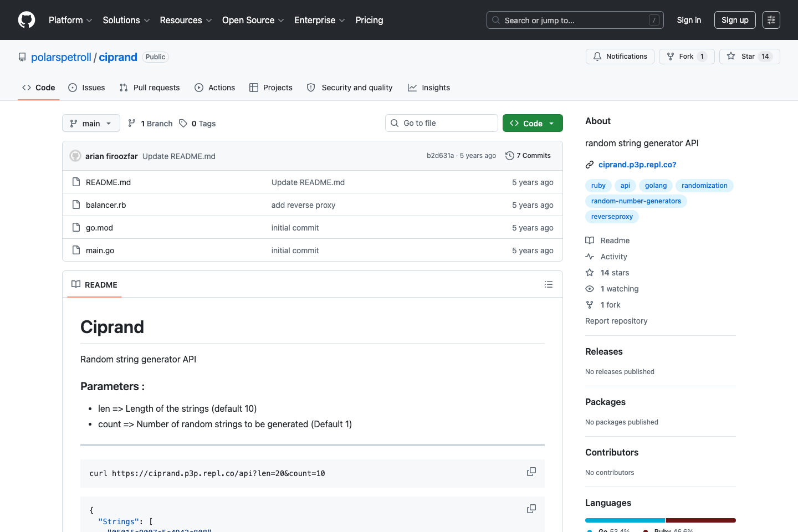This screenshot has width=798, height=532.
Task: Expand the green Code dropdown arrow
Action: [550, 123]
